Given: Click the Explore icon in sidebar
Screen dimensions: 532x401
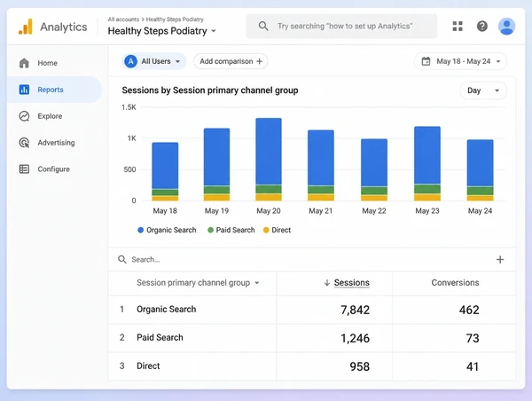Looking at the screenshot, I should pyautogui.click(x=24, y=116).
